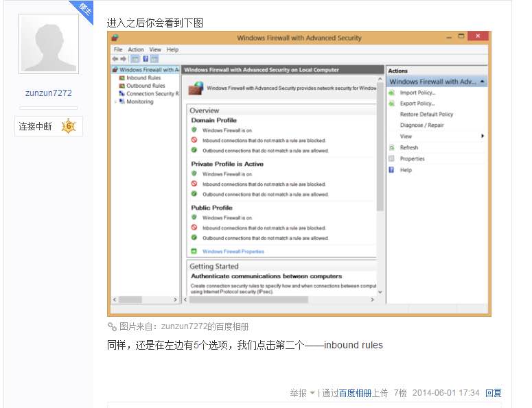Image resolution: width=532 pixels, height=408 pixels.
Task: Click the zunzun7272 avatar thumbnail
Action: [49, 44]
